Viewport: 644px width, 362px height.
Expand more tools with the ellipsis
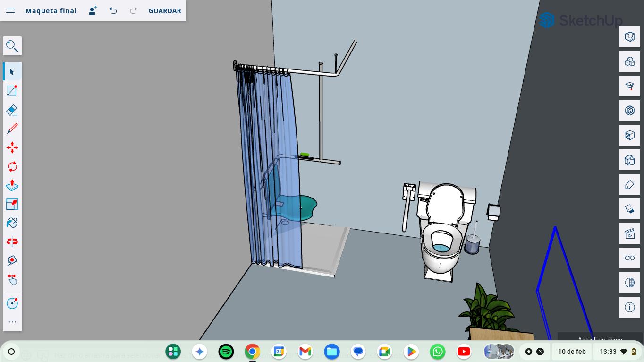pos(12,322)
